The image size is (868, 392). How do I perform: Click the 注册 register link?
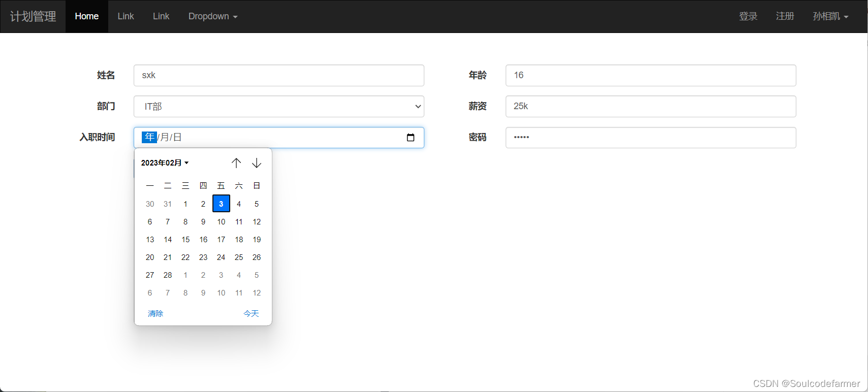tap(785, 16)
